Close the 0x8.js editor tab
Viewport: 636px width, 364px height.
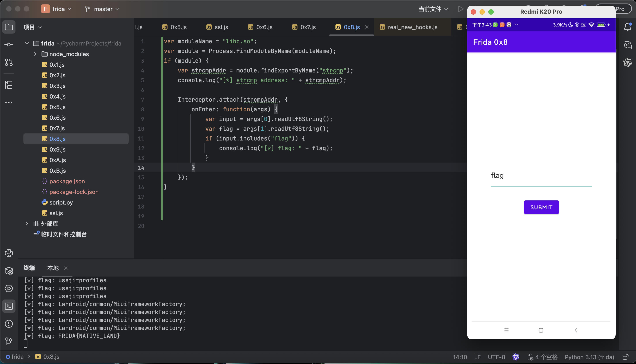pyautogui.click(x=367, y=27)
